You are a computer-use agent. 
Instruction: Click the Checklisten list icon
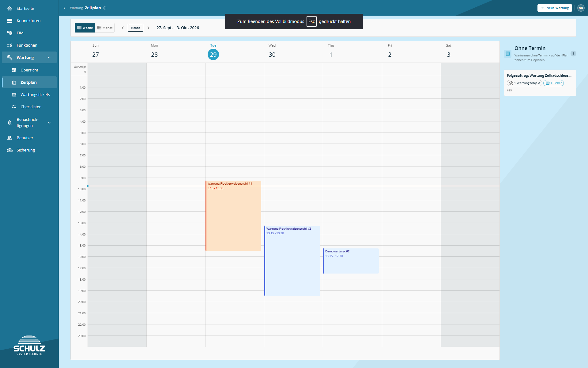click(x=14, y=107)
